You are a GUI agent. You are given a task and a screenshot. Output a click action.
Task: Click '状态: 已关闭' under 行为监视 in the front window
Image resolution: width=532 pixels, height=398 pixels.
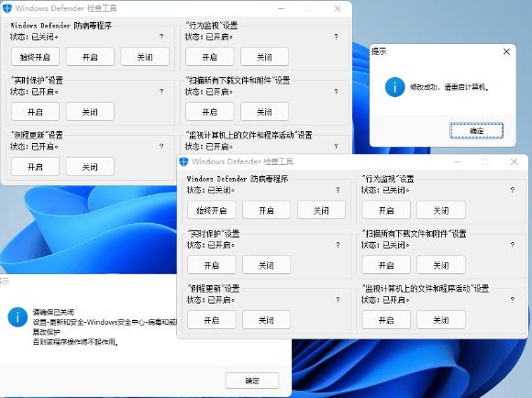[x=385, y=190]
